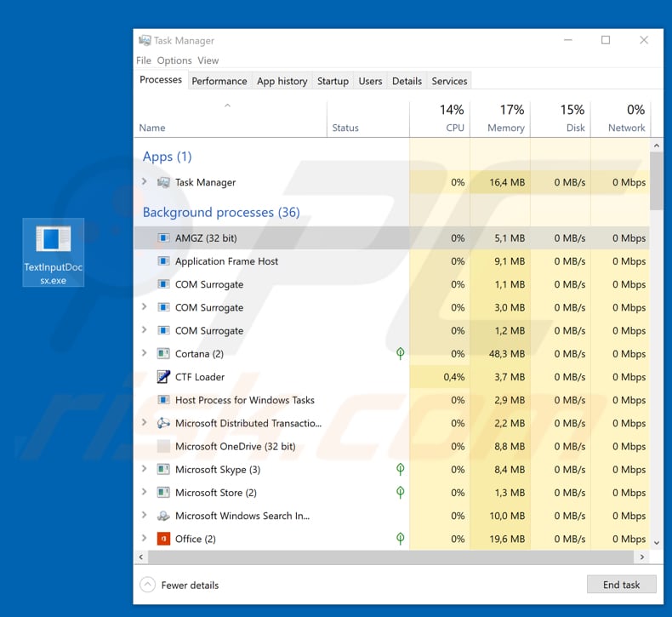The image size is (672, 617).
Task: Click the horizontal scrollbar thumb
Action: 390,557
